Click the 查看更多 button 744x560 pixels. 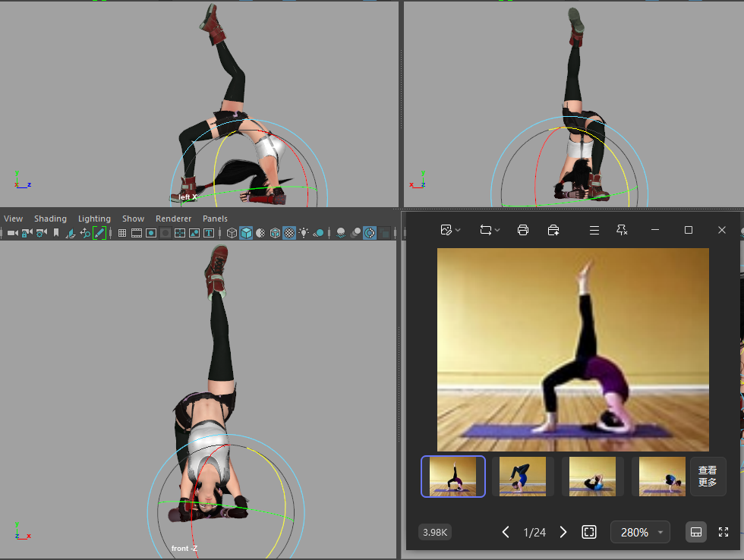tap(708, 476)
